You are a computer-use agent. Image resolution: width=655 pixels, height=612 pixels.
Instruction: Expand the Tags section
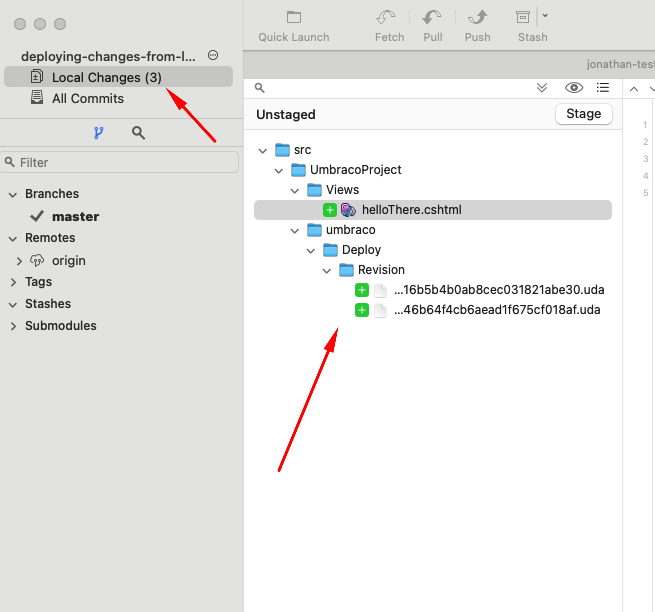coord(13,282)
